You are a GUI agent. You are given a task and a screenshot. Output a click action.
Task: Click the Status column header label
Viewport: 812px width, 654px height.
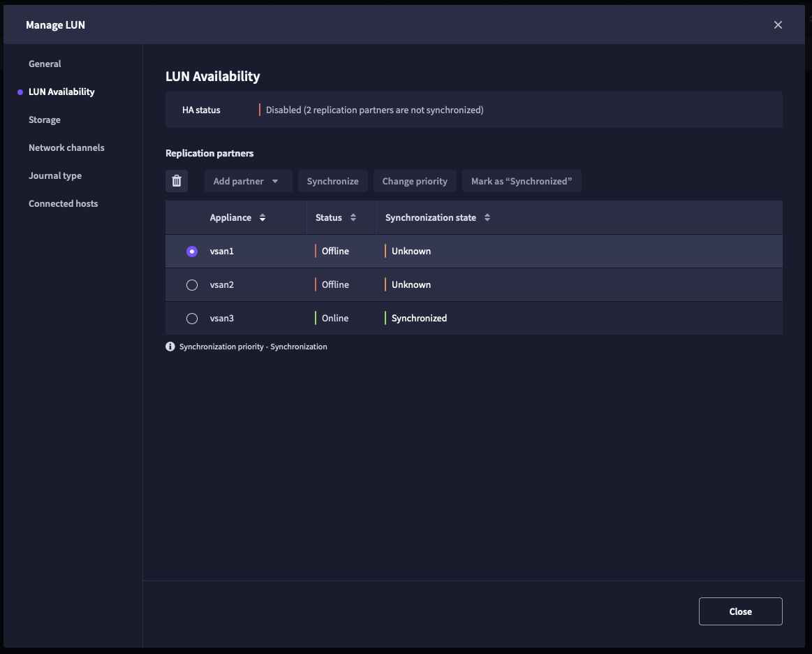(x=329, y=218)
